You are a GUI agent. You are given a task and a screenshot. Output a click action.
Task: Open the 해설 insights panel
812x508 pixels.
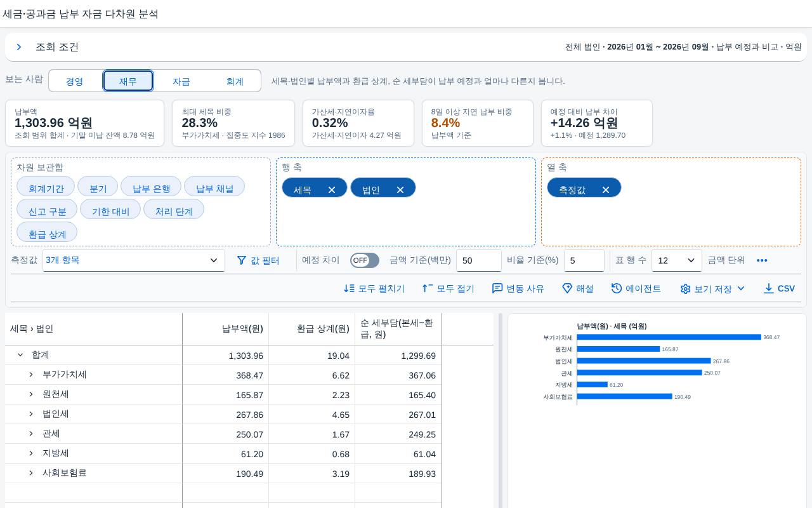click(578, 288)
